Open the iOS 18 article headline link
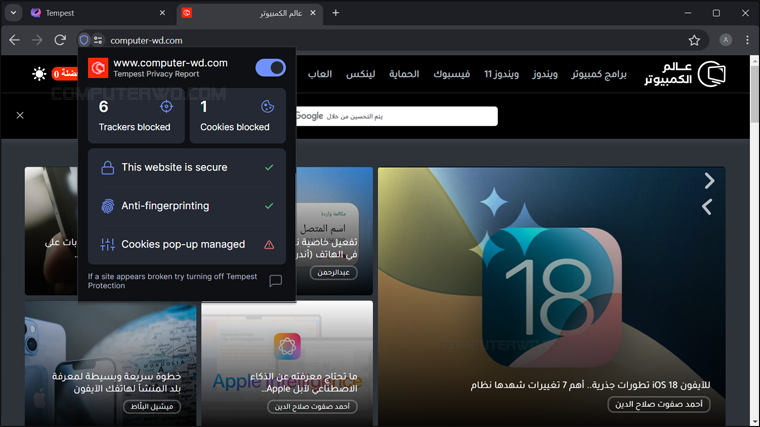The image size is (760, 427). [590, 385]
